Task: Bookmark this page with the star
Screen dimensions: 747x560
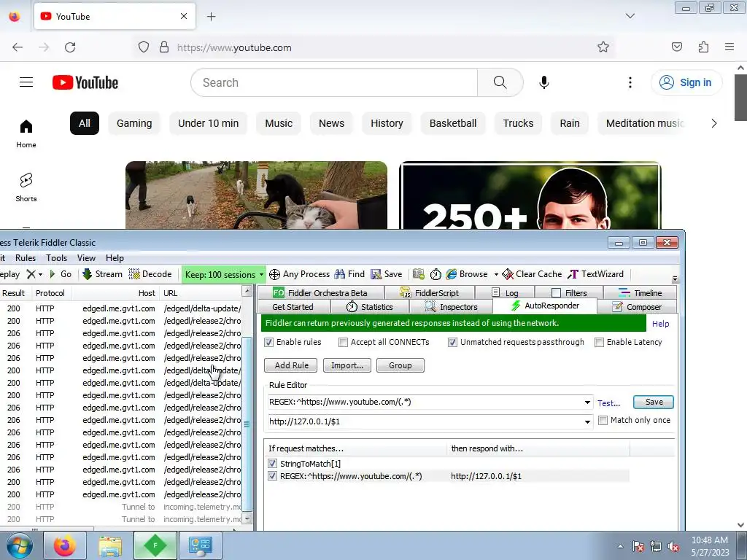Action: pyautogui.click(x=603, y=47)
